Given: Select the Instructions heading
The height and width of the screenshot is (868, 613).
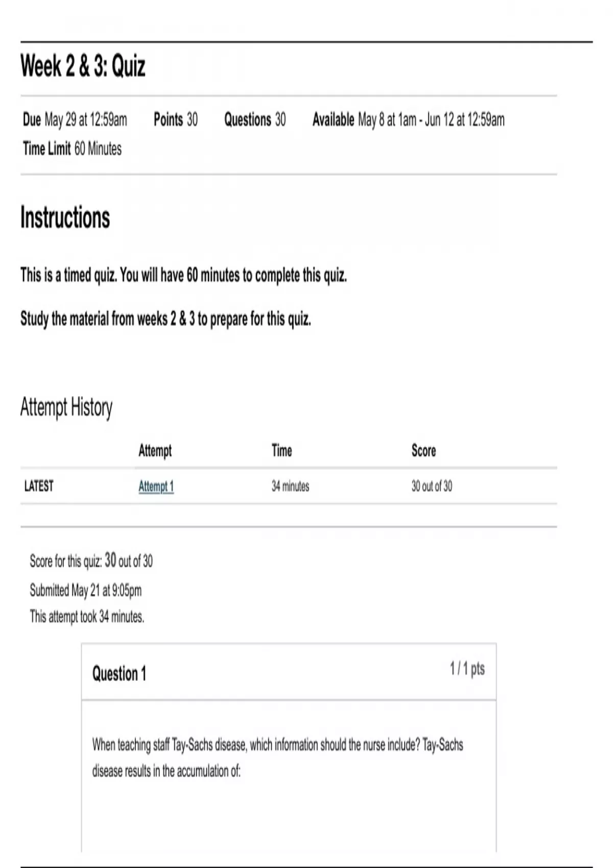Looking at the screenshot, I should (x=65, y=218).
